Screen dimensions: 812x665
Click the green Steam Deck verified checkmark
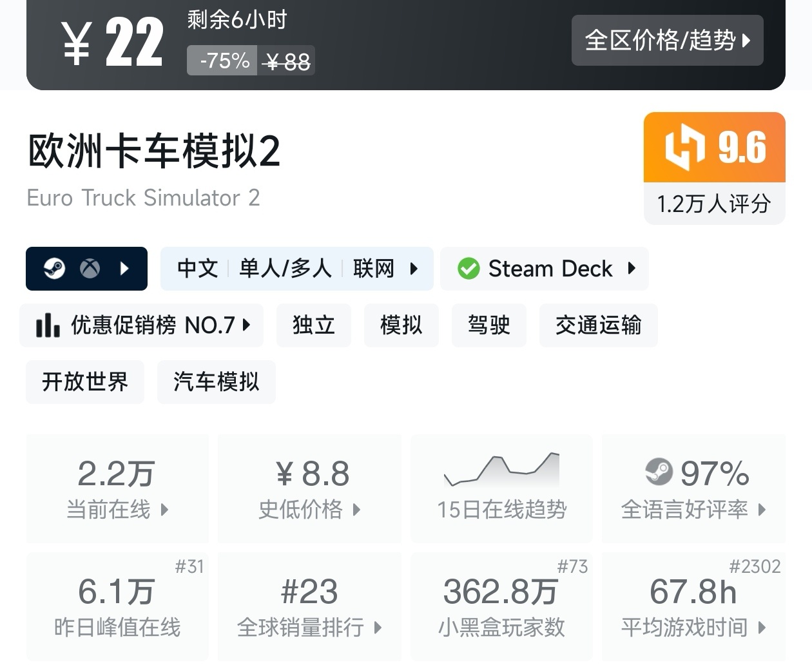click(x=469, y=269)
